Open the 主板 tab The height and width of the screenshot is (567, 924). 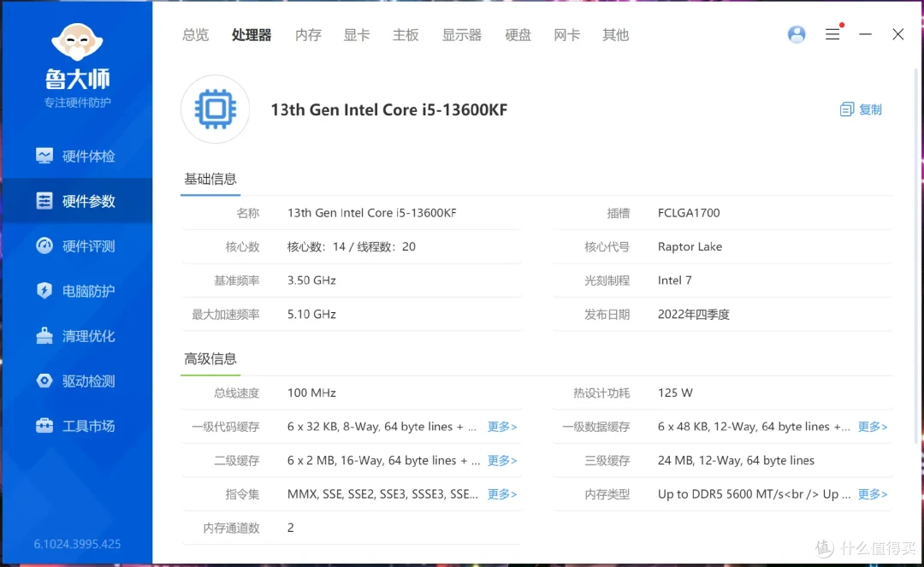click(x=406, y=35)
